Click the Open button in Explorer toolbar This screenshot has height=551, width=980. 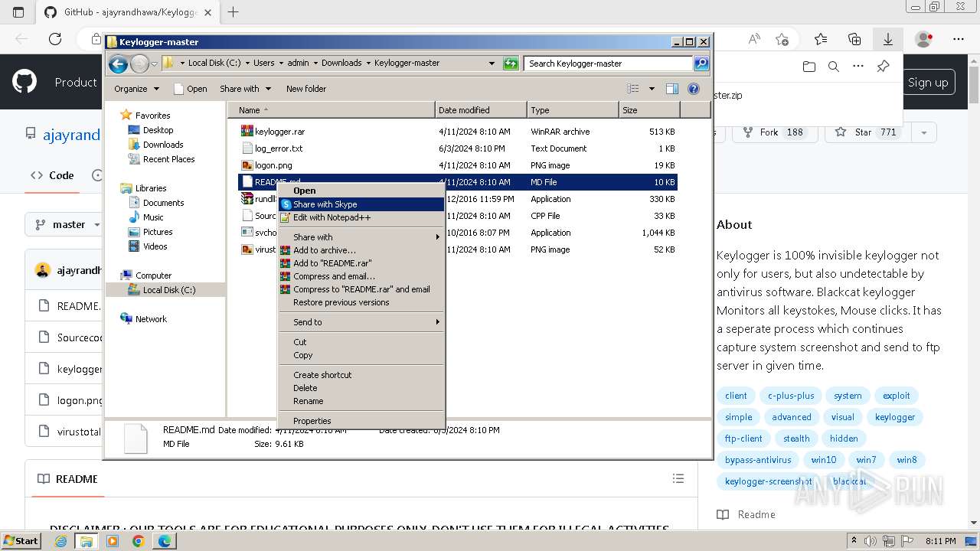coord(191,89)
